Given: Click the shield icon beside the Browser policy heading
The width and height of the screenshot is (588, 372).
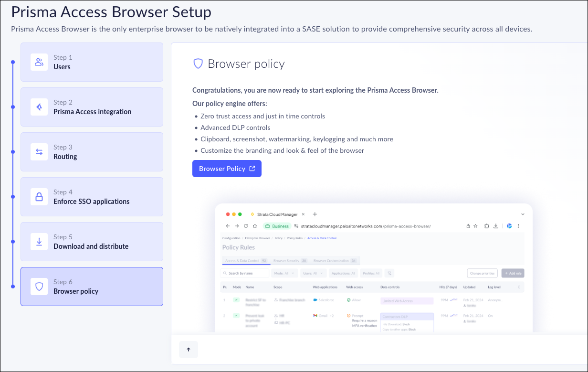Looking at the screenshot, I should (198, 64).
